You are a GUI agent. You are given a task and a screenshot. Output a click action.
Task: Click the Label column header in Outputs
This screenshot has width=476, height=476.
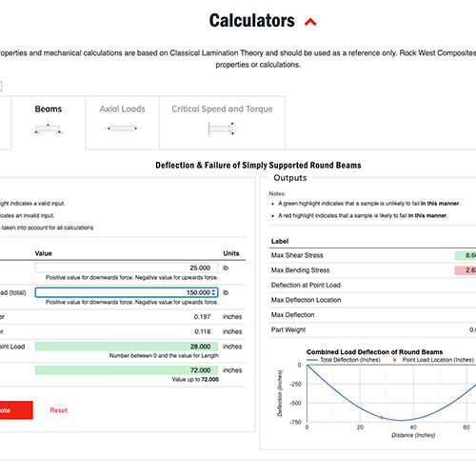click(x=280, y=241)
